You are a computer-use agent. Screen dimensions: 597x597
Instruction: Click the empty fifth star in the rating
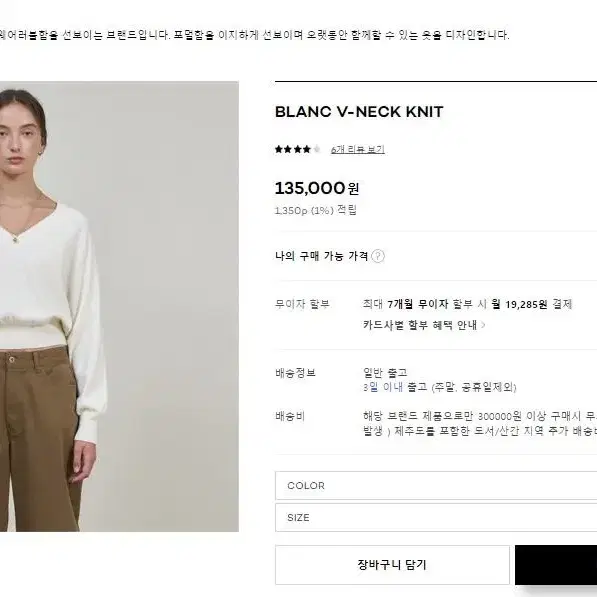coord(316,149)
